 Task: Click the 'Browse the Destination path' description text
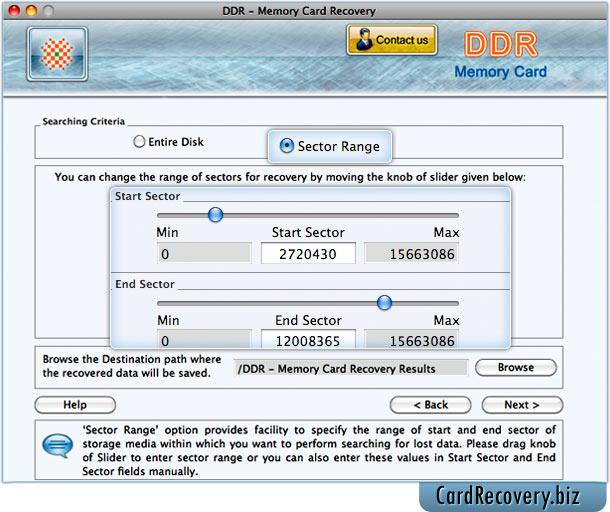[x=132, y=366]
